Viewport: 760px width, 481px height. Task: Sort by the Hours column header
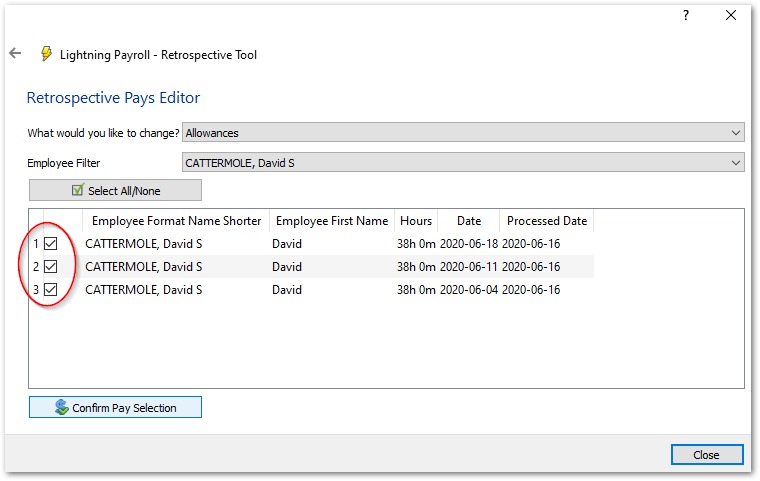pyautogui.click(x=416, y=221)
